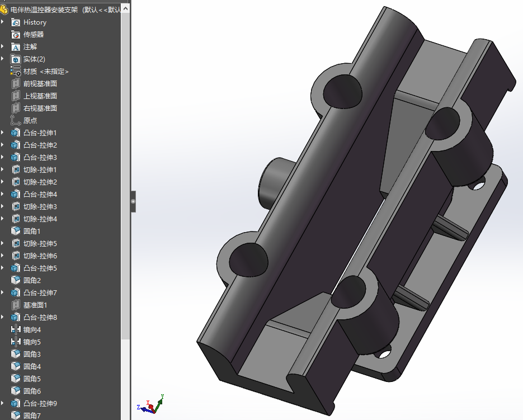Select the 圆角4 feature label
The height and width of the screenshot is (420, 523).
[x=32, y=367]
